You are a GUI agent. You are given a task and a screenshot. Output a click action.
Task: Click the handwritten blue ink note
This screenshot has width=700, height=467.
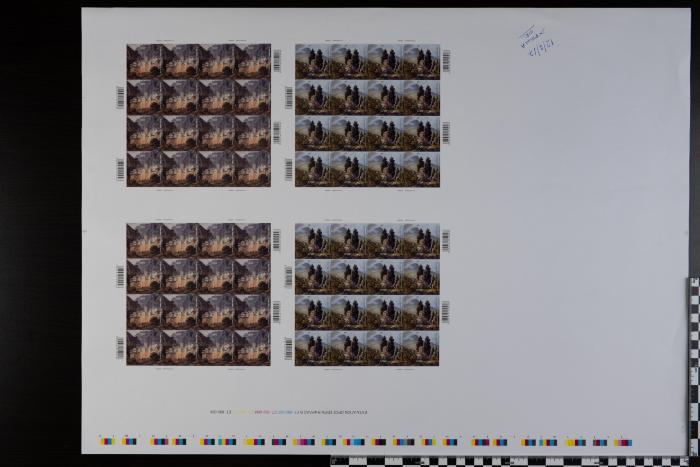click(x=537, y=42)
